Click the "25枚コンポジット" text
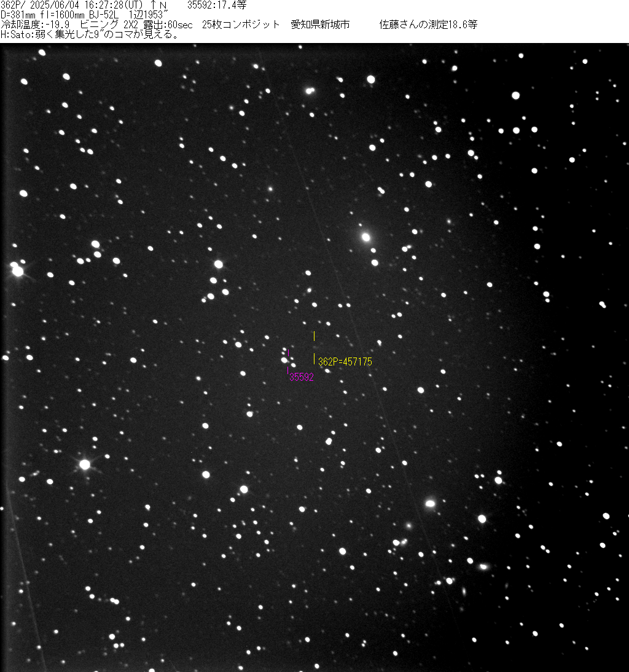 241,25
